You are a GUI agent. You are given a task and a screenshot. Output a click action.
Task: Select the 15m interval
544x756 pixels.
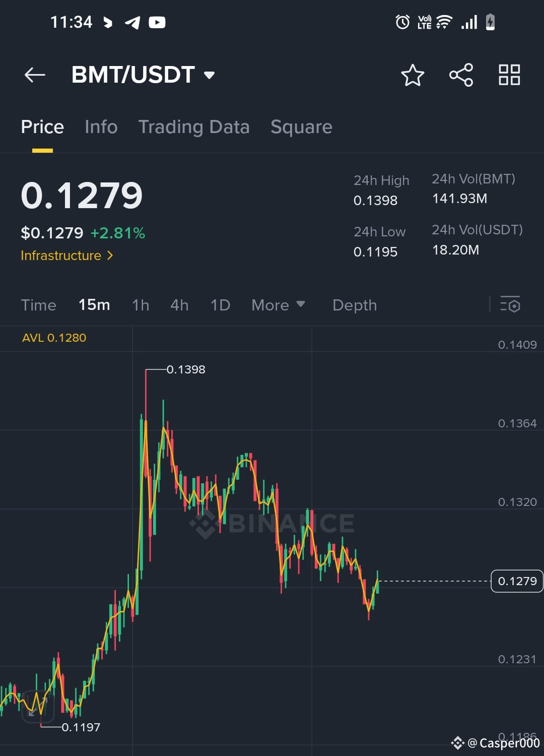[x=94, y=305]
